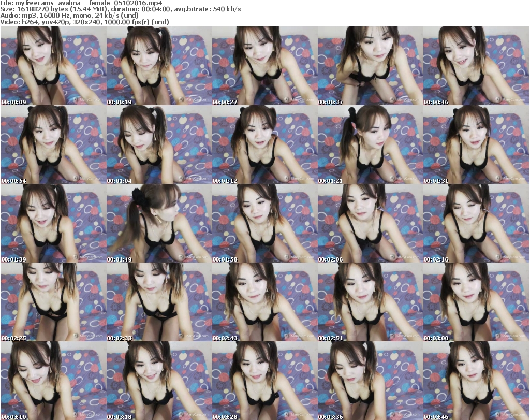Open the frame at 00:02:25
This screenshot has height=420, width=530.
(x=53, y=302)
